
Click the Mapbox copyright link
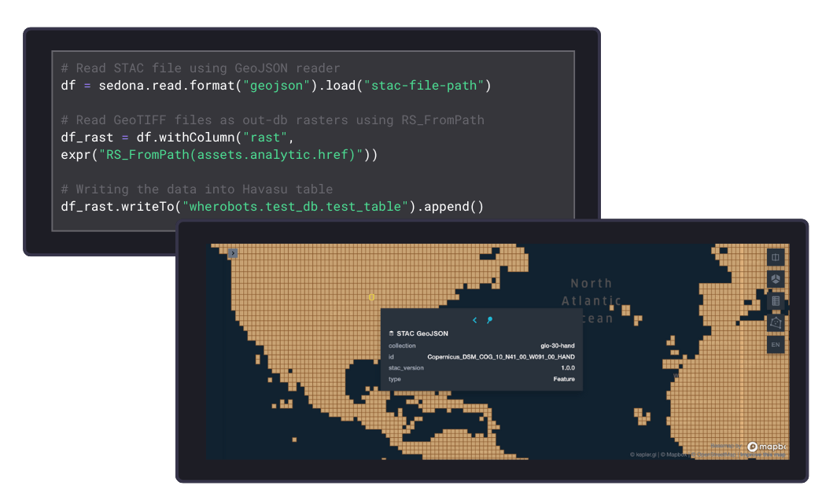pos(676,454)
